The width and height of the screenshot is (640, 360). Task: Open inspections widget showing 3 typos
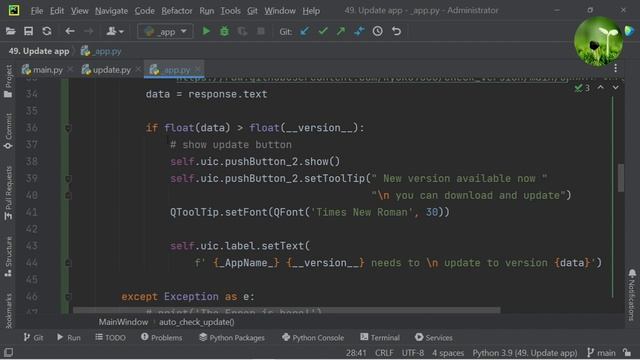582,88
